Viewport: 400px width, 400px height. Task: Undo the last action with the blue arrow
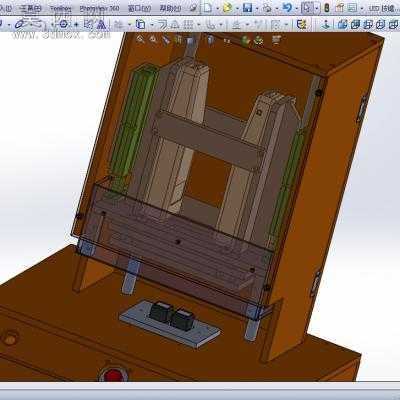point(287,7)
